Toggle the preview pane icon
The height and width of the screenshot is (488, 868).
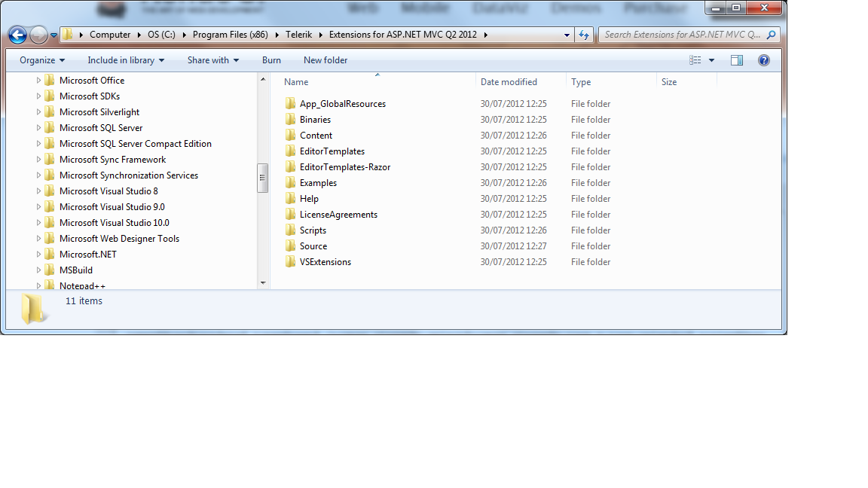tap(737, 60)
